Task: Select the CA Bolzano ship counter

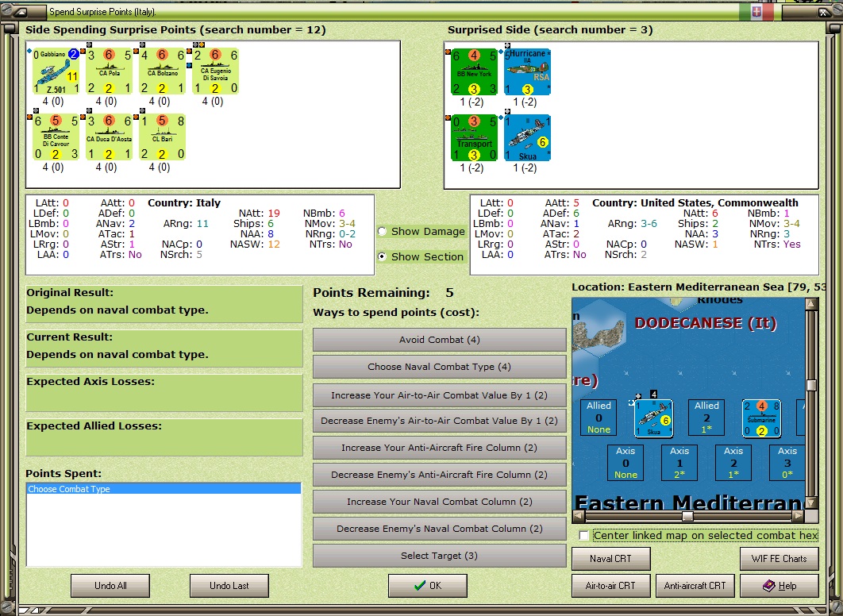Action: pyautogui.click(x=163, y=71)
